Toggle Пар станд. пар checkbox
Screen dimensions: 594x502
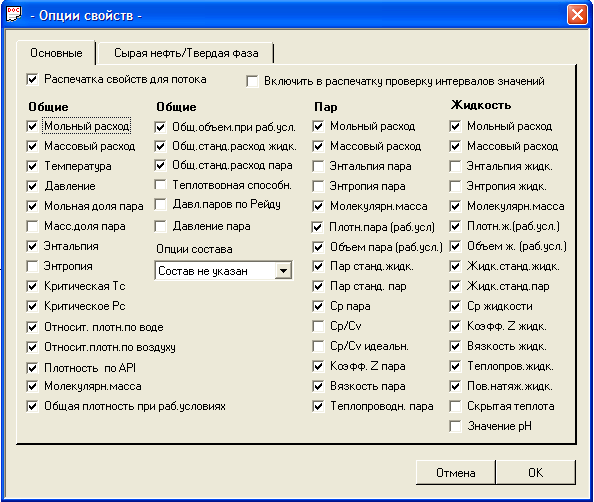[x=319, y=286]
